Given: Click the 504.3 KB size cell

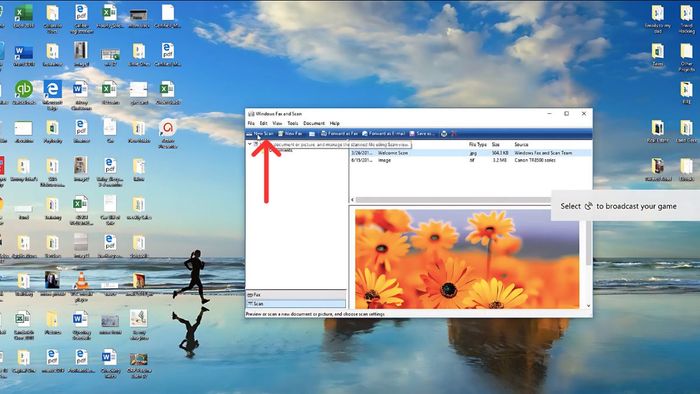Looking at the screenshot, I should 500,153.
